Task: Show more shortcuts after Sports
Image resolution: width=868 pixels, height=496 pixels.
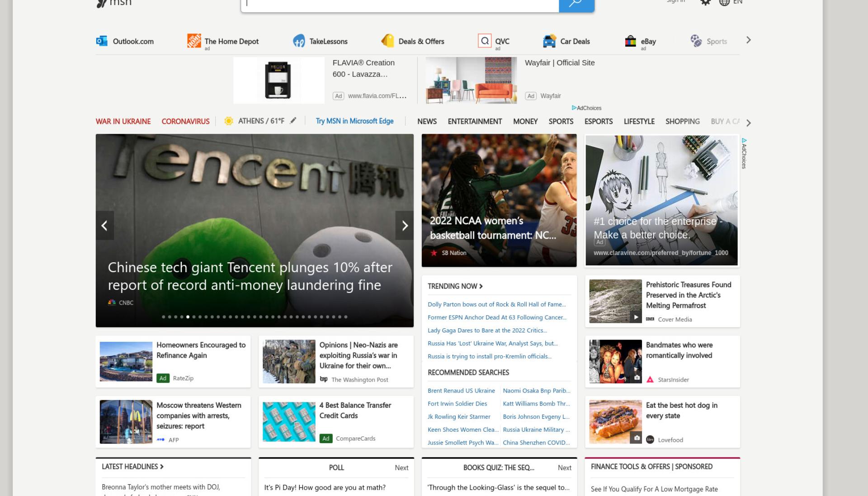Action: click(749, 40)
